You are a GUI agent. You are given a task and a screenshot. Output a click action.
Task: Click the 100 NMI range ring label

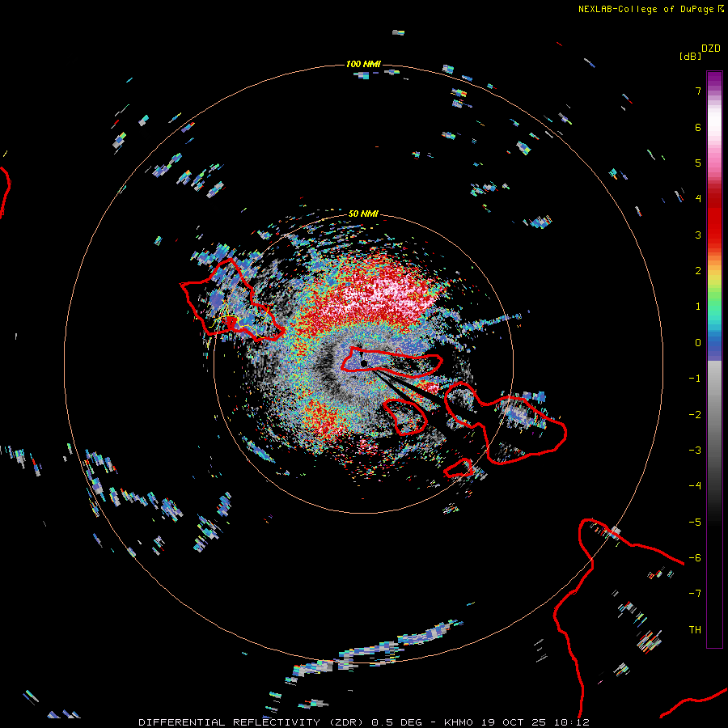pyautogui.click(x=363, y=64)
